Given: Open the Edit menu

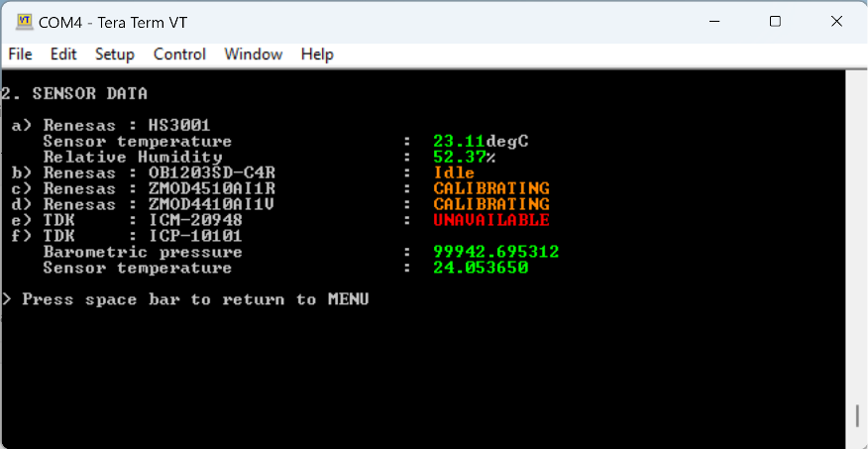Looking at the screenshot, I should coord(63,55).
